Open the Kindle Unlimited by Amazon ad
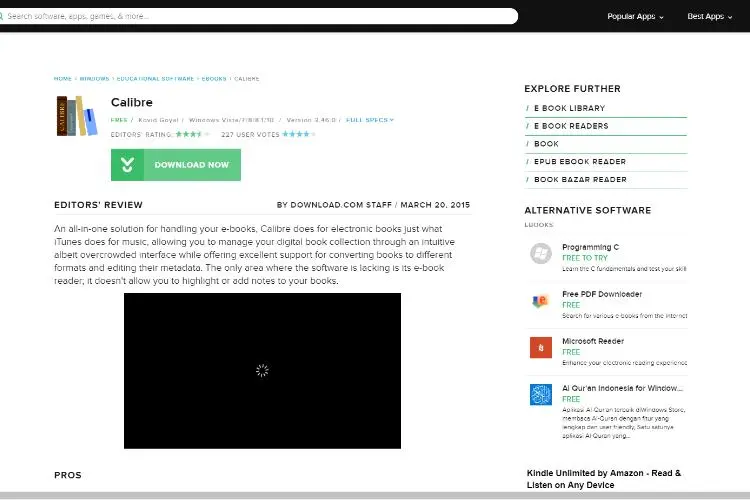 click(x=604, y=478)
